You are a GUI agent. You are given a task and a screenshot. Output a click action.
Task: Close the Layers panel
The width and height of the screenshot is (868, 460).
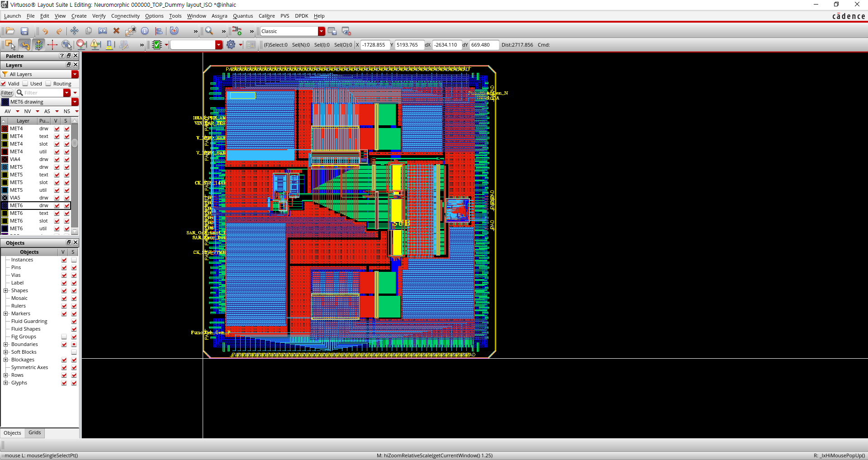point(76,65)
